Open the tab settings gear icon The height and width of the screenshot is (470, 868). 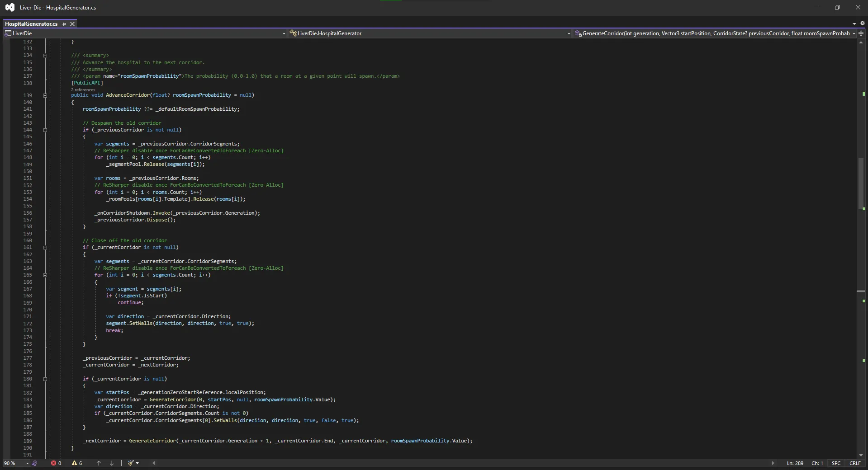pyautogui.click(x=862, y=23)
